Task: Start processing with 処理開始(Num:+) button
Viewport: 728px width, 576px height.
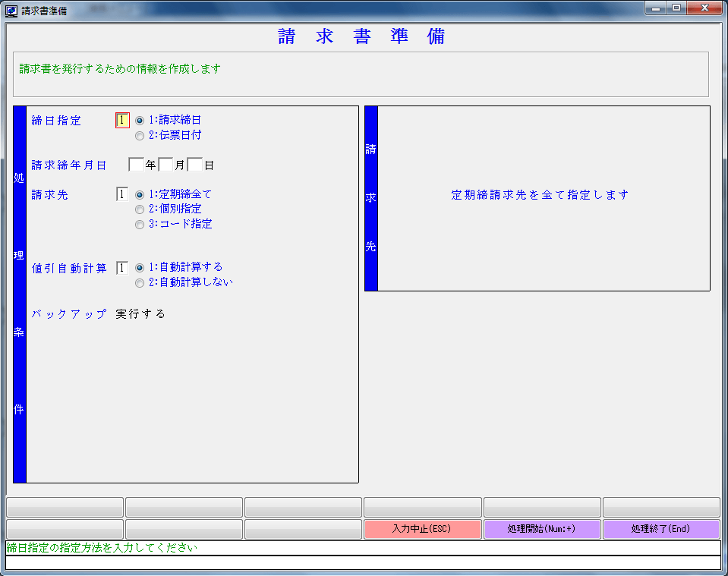Action: tap(542, 529)
